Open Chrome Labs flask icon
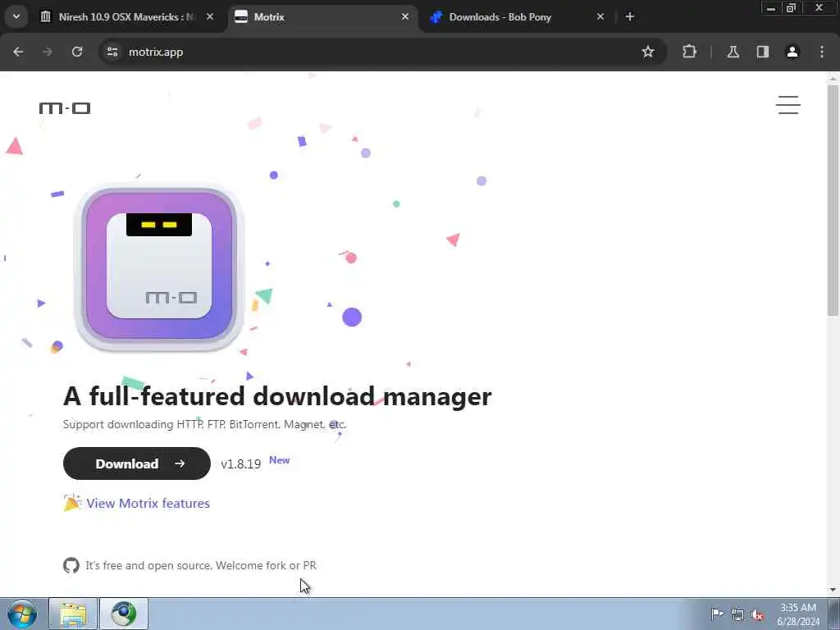 pos(733,52)
